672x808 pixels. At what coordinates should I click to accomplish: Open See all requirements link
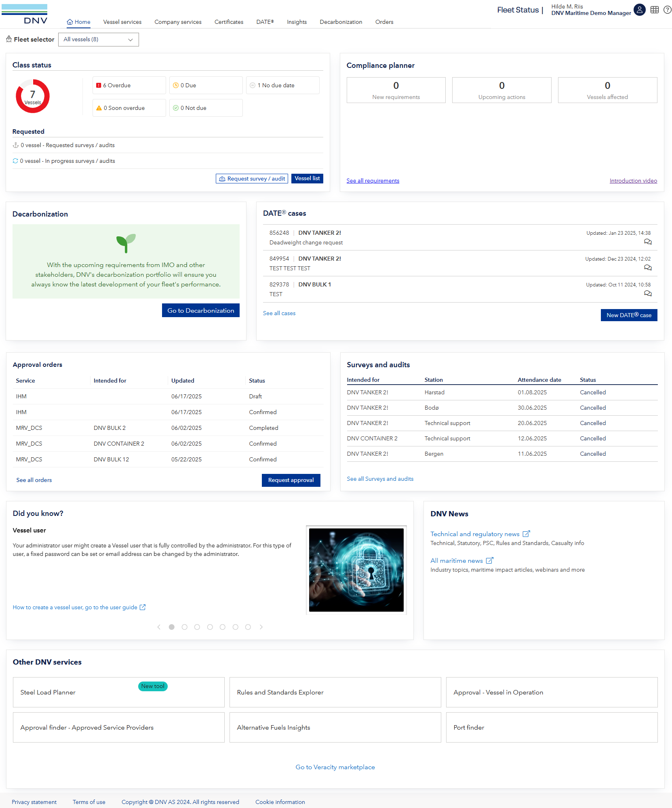[x=373, y=181]
